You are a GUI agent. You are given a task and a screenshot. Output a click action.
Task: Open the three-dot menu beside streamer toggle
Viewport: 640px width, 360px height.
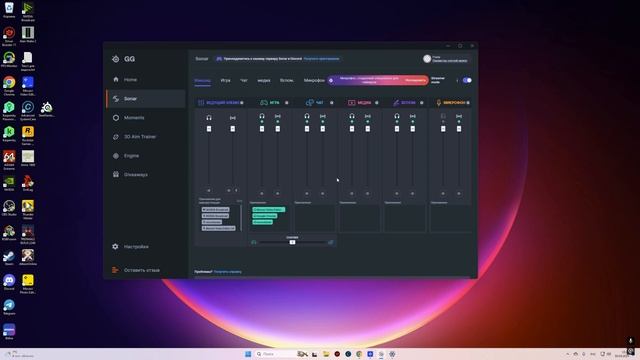click(x=457, y=80)
